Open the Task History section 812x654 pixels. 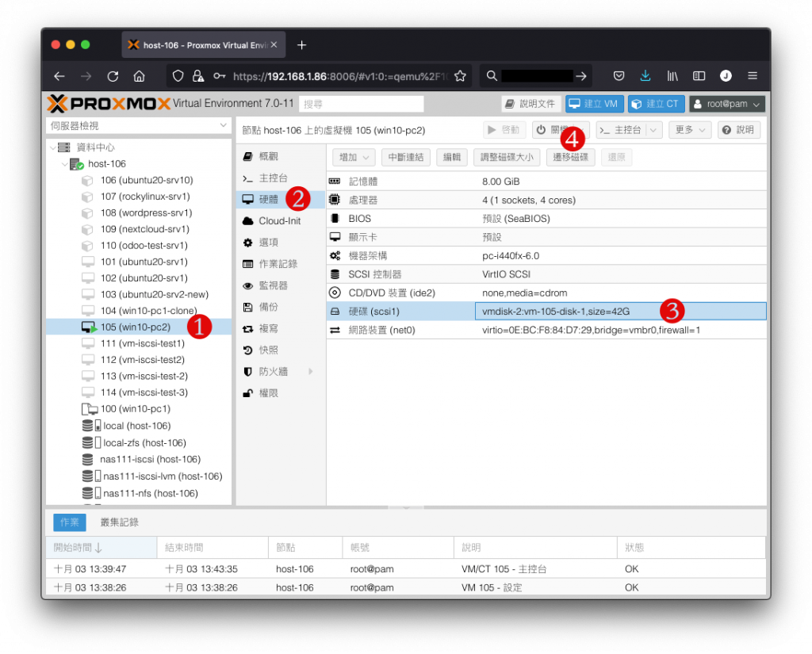[281, 264]
